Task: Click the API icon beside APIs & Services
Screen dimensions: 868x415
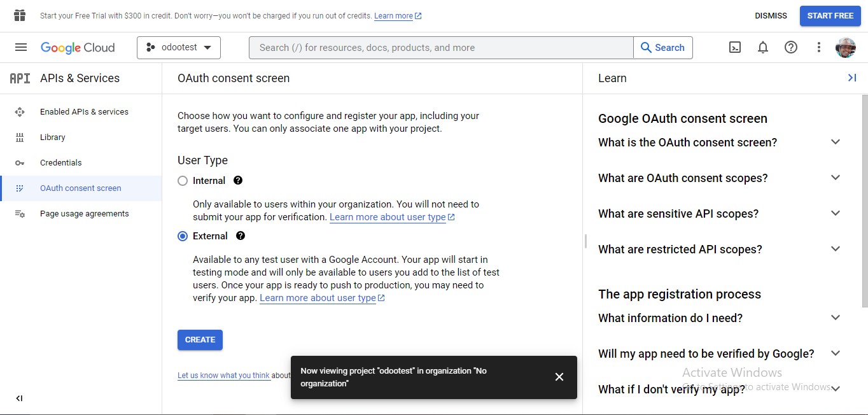Action: [20, 78]
